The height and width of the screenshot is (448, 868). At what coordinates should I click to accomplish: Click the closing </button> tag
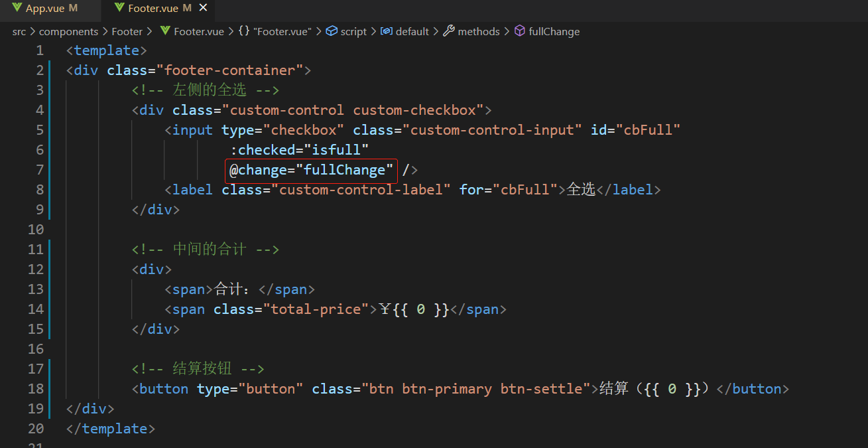point(753,389)
